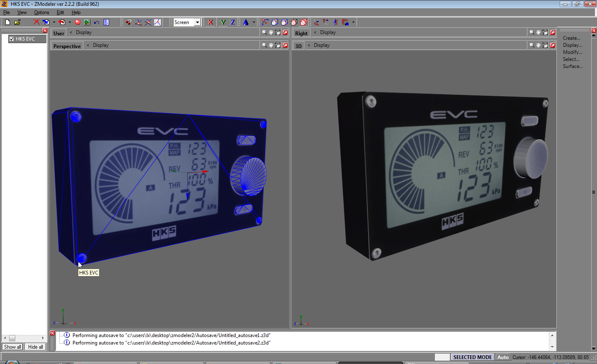Toggle the Z axis constraint

233,22
